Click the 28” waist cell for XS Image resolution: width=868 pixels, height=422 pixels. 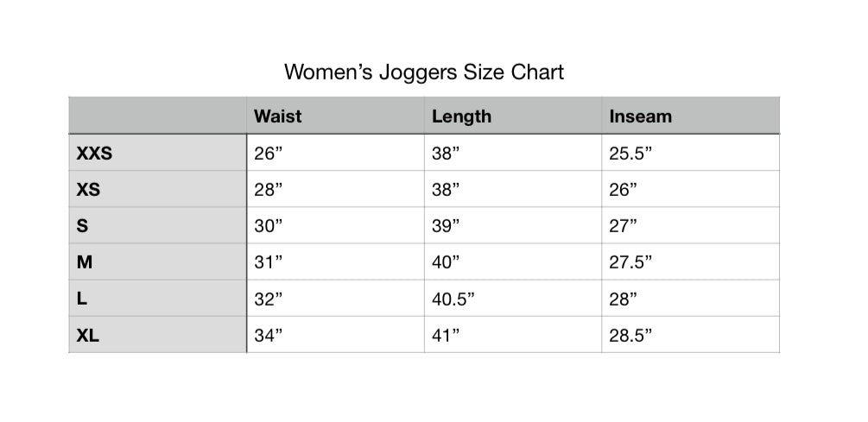269,190
